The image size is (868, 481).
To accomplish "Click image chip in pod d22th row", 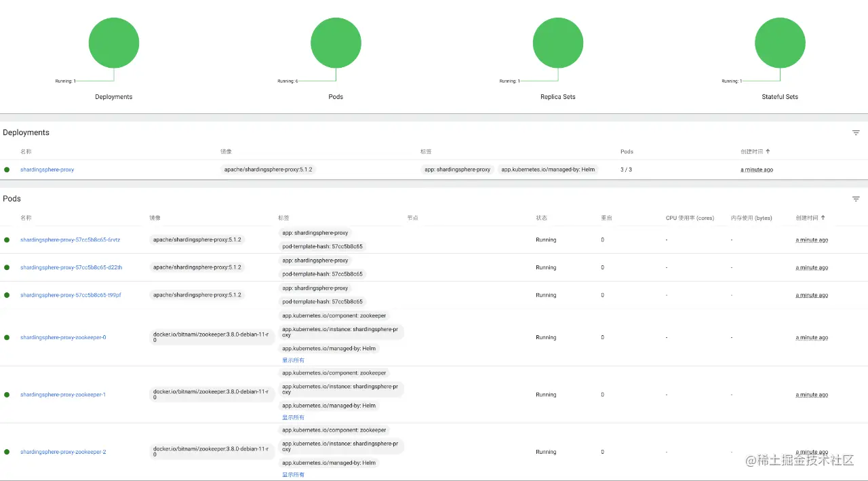I will coord(197,267).
